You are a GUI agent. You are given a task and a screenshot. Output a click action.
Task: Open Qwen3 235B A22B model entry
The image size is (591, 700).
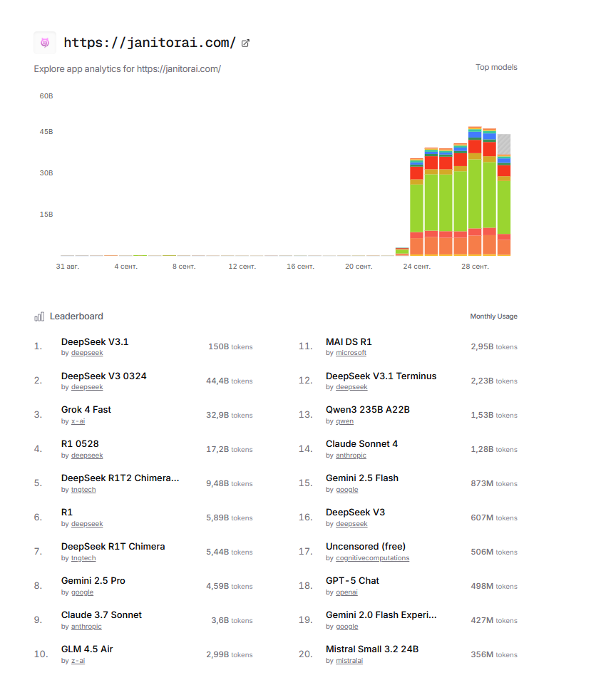(367, 410)
